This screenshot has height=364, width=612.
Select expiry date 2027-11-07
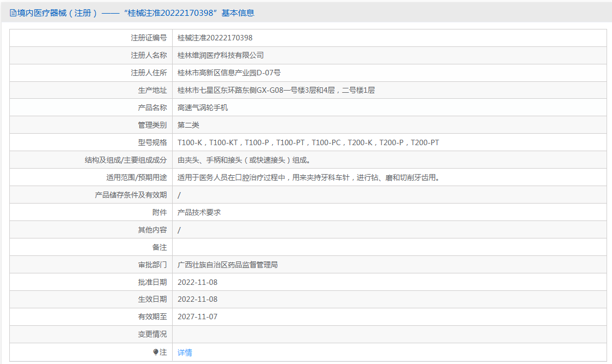click(197, 317)
